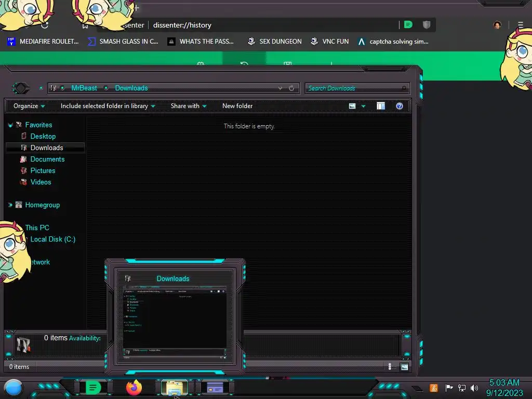Collapse the Favorites tree section
Screen dimensions: 532x399
(10, 125)
